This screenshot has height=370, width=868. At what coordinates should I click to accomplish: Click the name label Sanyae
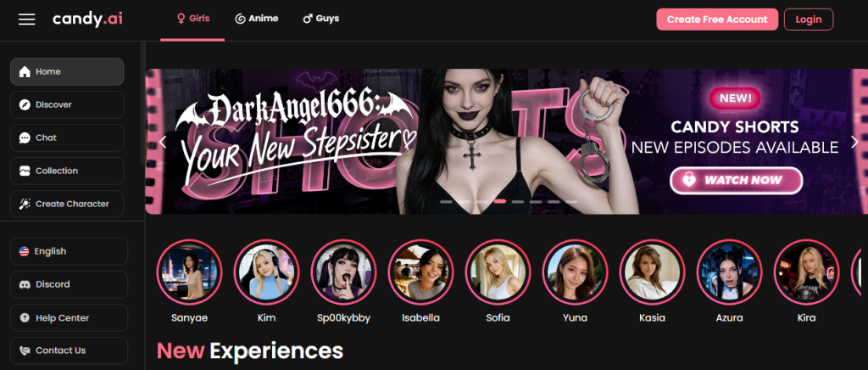[x=189, y=318]
